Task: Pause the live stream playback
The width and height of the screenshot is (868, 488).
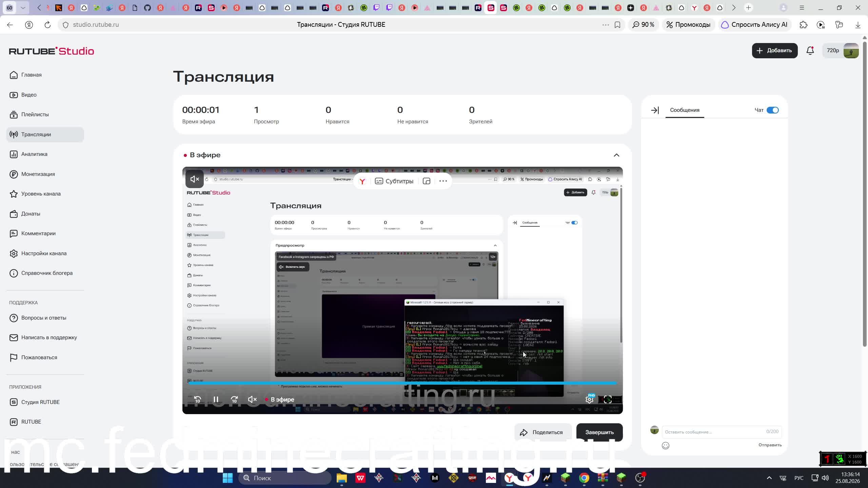Action: point(216,400)
